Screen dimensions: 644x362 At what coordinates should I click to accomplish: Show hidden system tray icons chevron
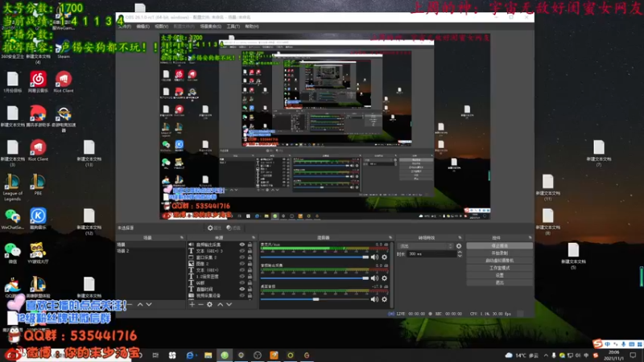click(546, 356)
